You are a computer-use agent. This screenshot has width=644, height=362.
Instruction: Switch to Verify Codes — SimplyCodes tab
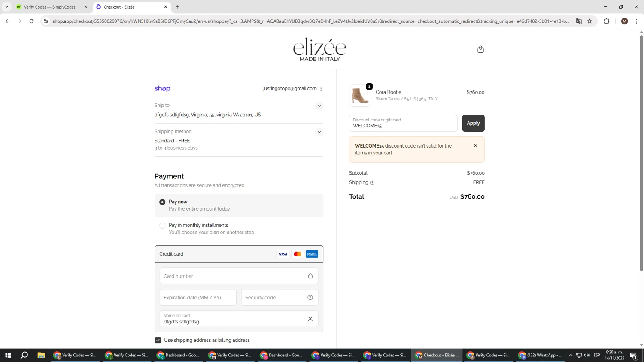[50, 7]
